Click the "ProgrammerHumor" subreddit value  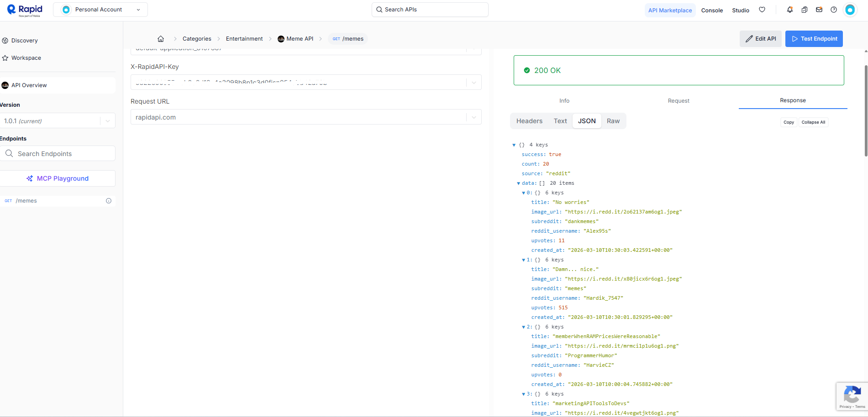pos(591,356)
